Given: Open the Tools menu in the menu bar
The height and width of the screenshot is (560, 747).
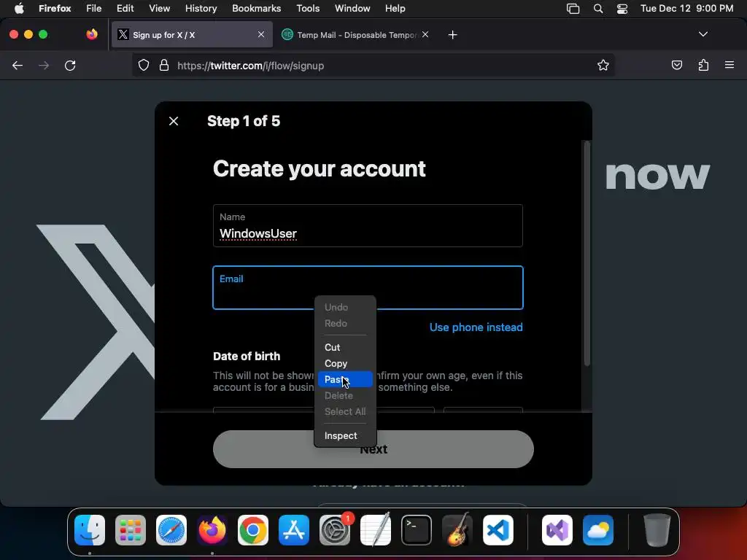Looking at the screenshot, I should pyautogui.click(x=308, y=9).
